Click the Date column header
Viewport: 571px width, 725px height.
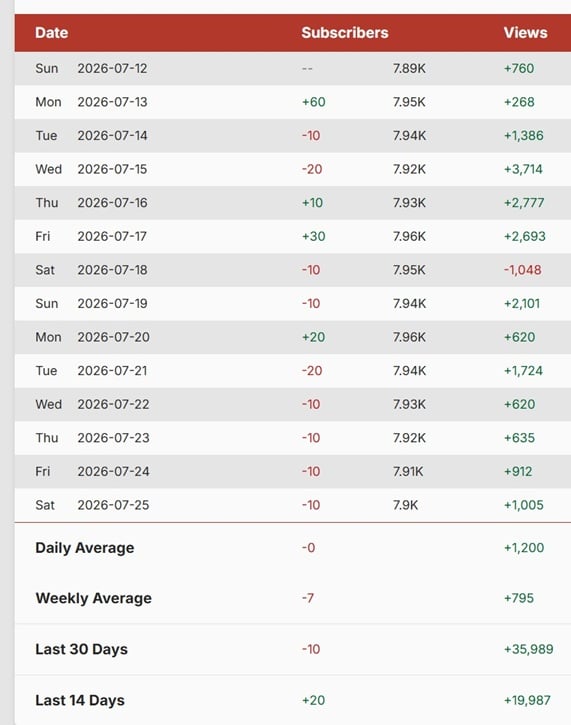click(x=51, y=33)
